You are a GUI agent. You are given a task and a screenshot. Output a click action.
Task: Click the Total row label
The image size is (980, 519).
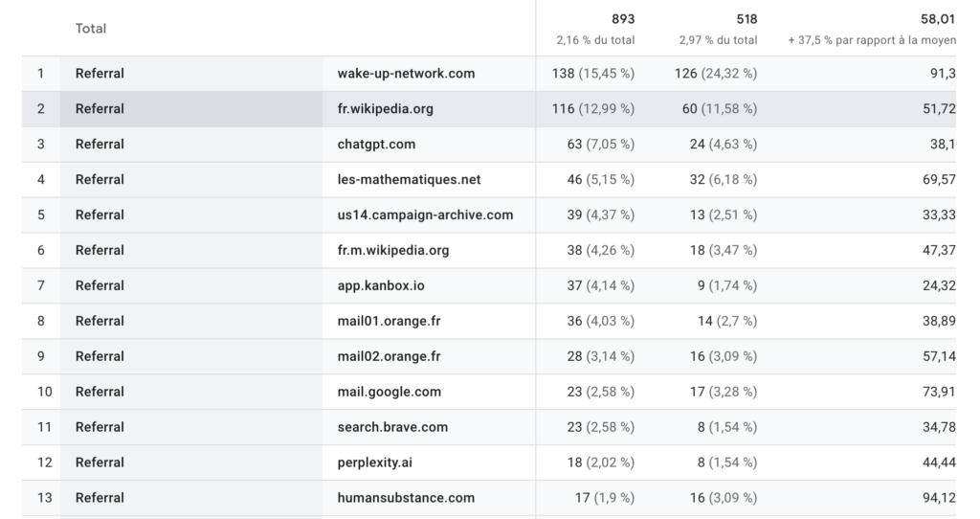(x=91, y=29)
